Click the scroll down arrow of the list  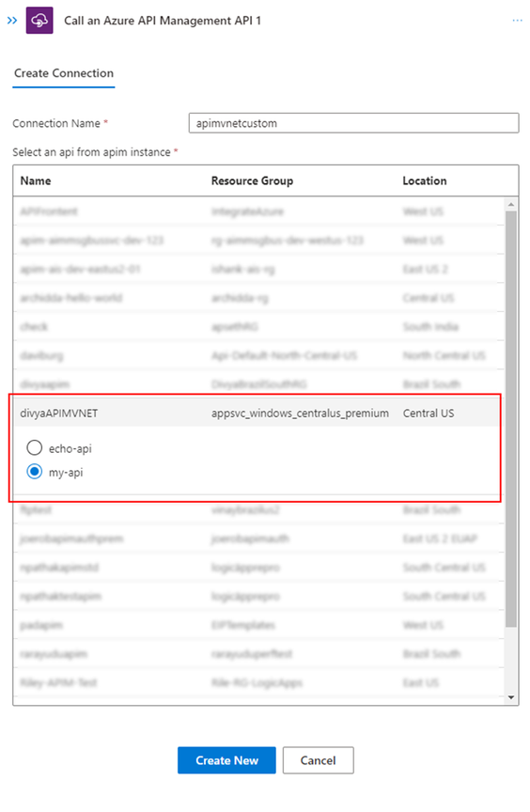coord(511,697)
